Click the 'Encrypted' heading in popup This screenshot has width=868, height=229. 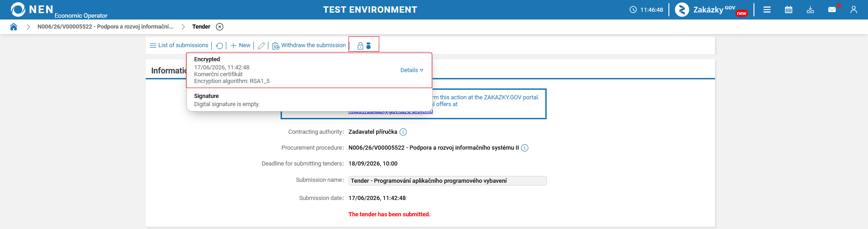207,59
